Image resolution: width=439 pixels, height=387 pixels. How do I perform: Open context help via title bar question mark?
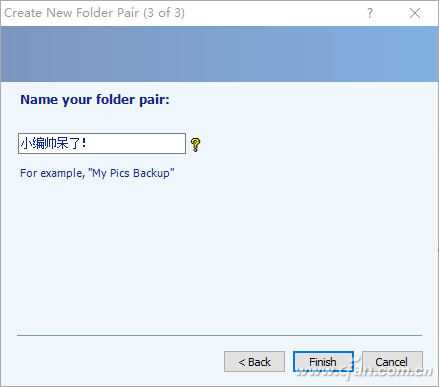tap(370, 13)
